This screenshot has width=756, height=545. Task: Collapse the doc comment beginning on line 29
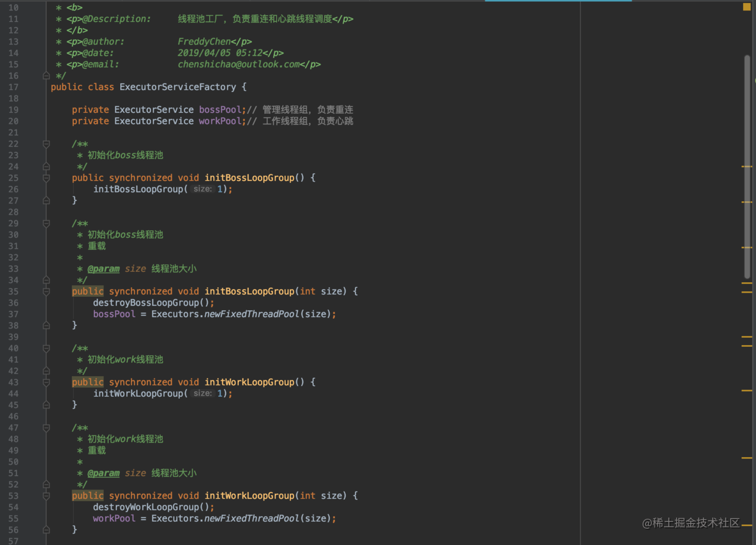coord(46,223)
